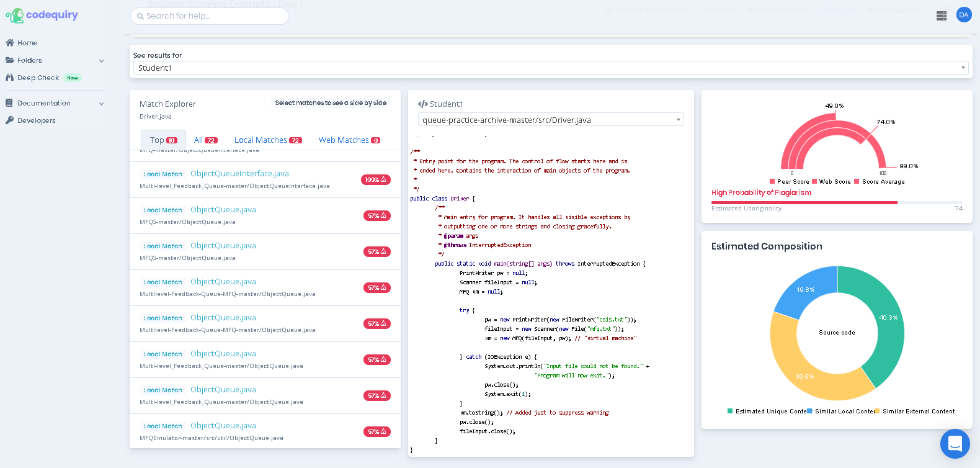Click the 57% badge on MFQEmulator-master row
The height and width of the screenshot is (468, 980).
click(x=377, y=432)
